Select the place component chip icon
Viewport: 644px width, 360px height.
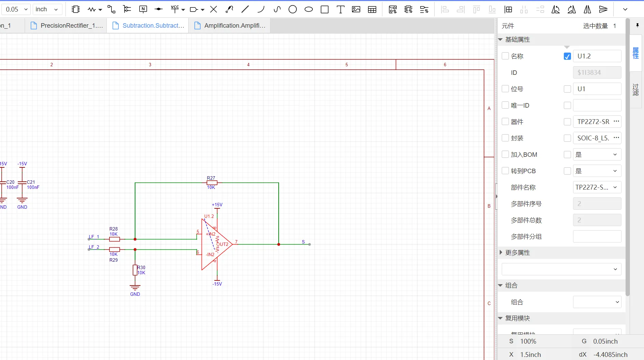[x=76, y=10]
